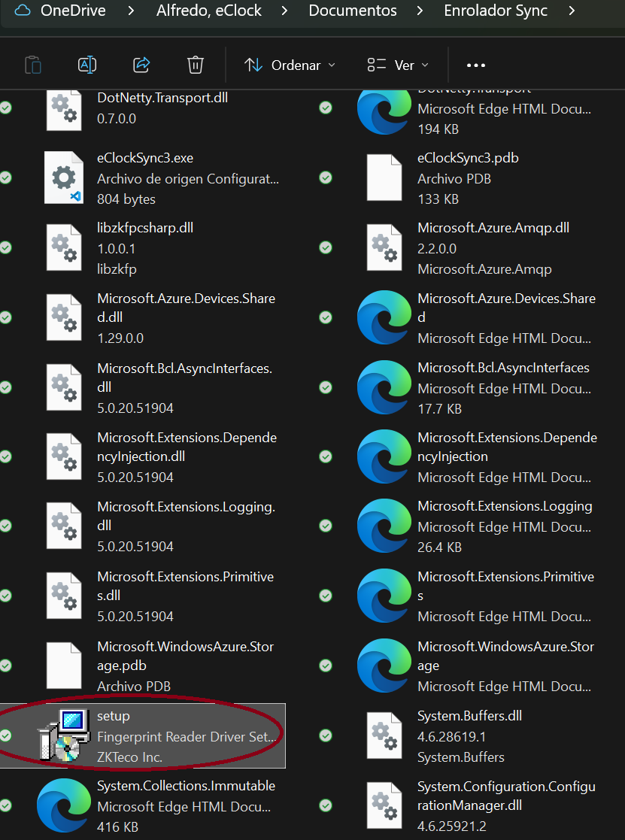625x840 pixels.
Task: Click the name "System.Configuration.ConfigurationManager.dll"
Action: (507, 796)
